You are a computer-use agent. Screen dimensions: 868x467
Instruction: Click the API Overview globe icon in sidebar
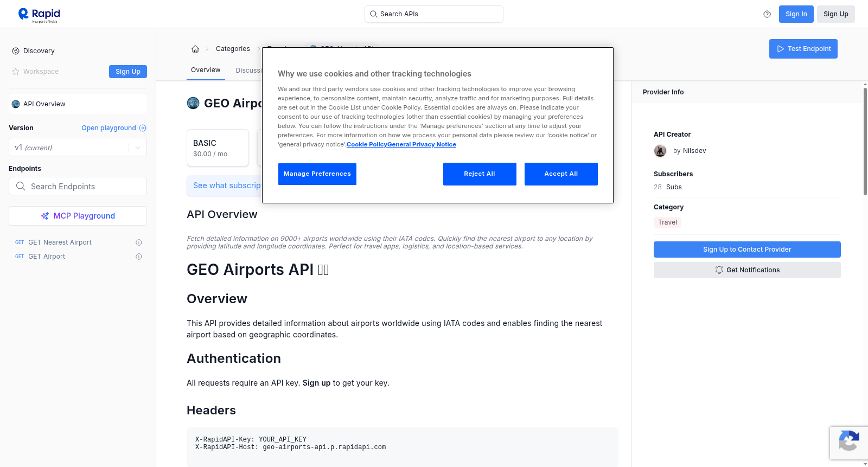point(16,104)
